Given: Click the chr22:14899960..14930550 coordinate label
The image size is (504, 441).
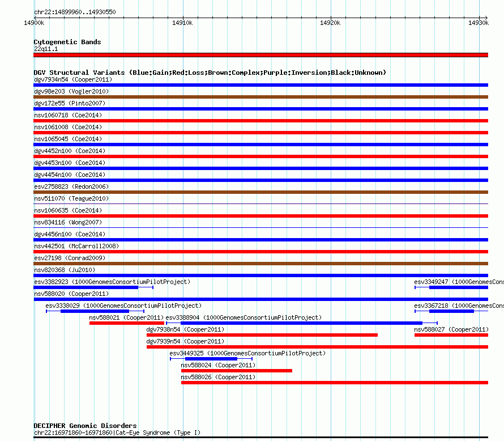Looking at the screenshot, I should point(75,12).
